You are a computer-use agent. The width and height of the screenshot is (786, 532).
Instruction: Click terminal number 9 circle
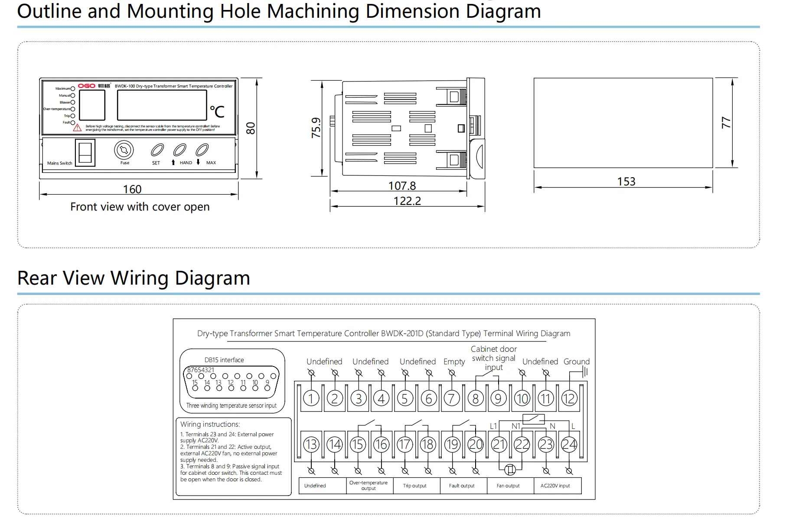tap(499, 398)
